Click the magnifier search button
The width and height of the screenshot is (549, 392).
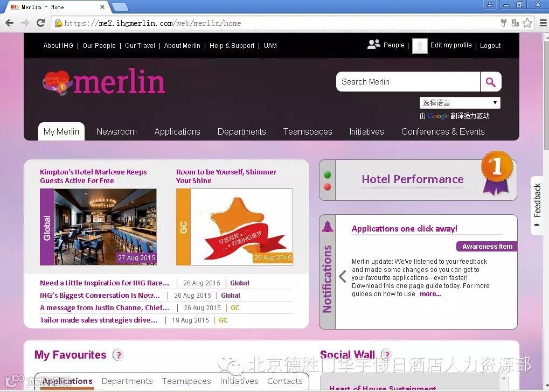click(x=490, y=82)
